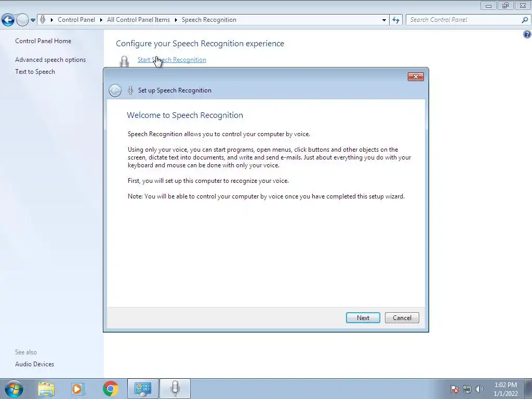Click the microphone icon in address bar
Screen dimensions: 532x399
(x=43, y=20)
